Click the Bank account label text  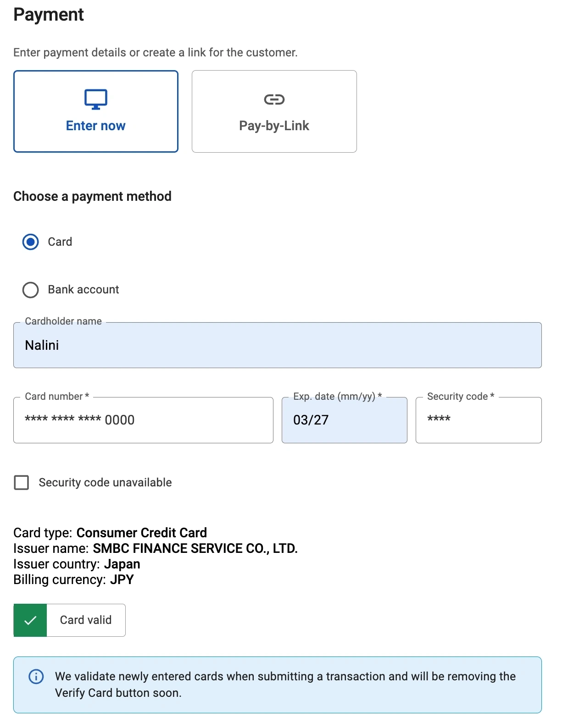pos(83,290)
